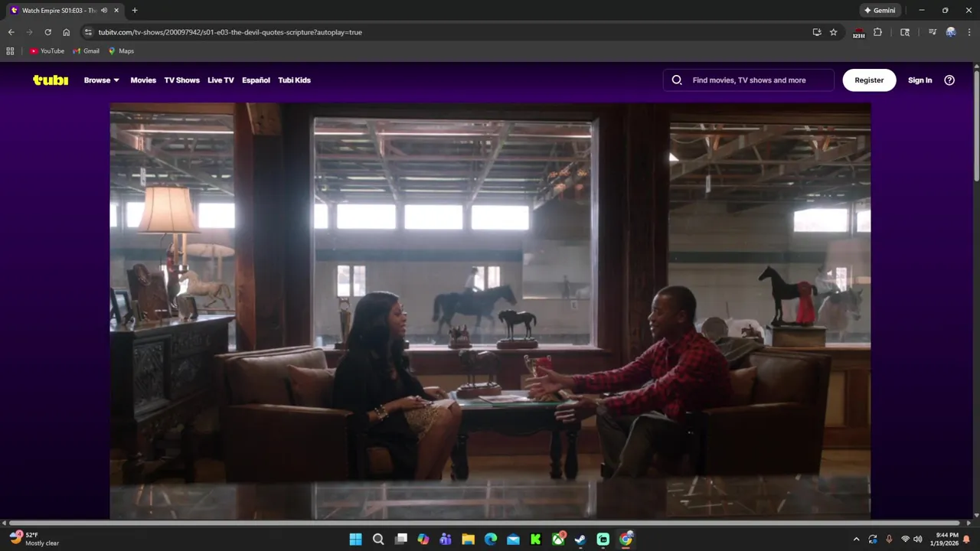Install app icon in address bar
The height and width of the screenshot is (551, 980).
tap(817, 32)
